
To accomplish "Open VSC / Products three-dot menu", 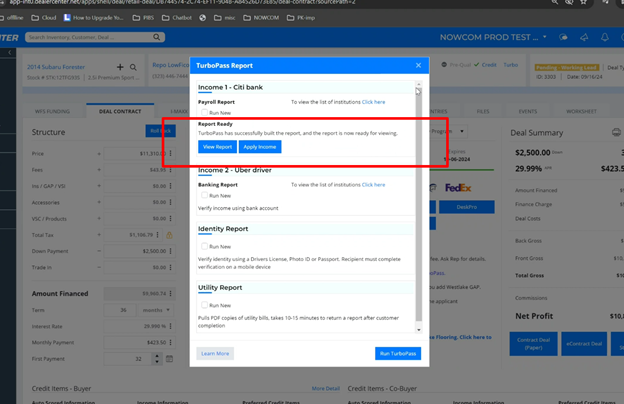I will coord(171,219).
